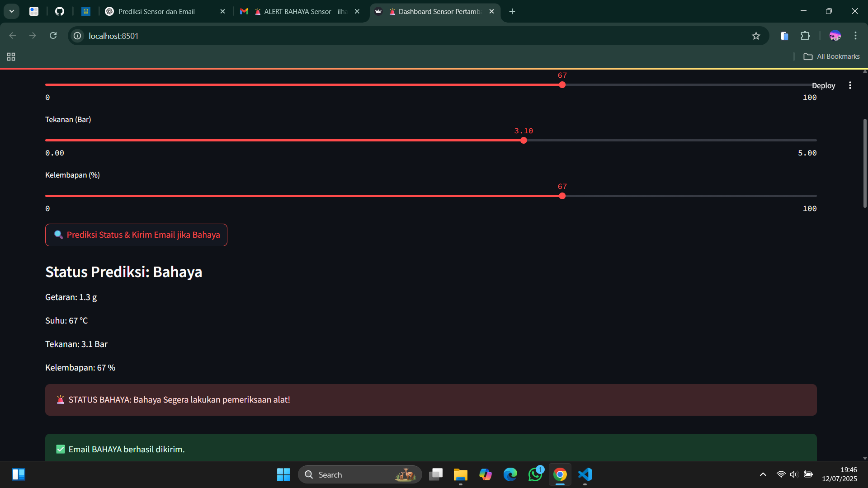
Task: Open the Windows Start menu
Action: (283, 474)
